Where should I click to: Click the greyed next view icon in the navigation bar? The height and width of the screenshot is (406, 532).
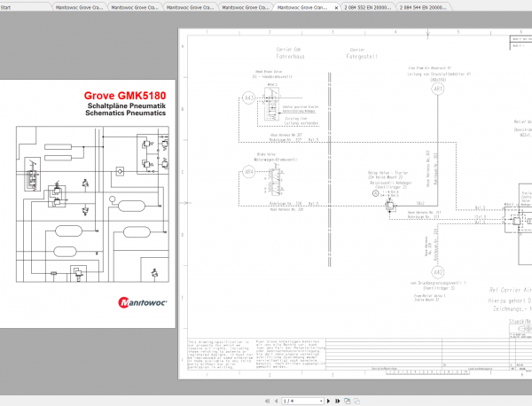tap(356, 401)
